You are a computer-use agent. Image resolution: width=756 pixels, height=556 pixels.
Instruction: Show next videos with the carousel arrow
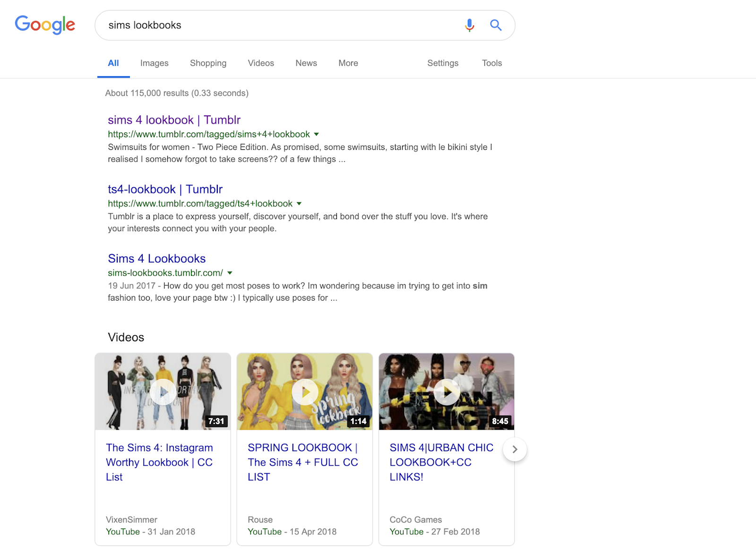click(515, 449)
